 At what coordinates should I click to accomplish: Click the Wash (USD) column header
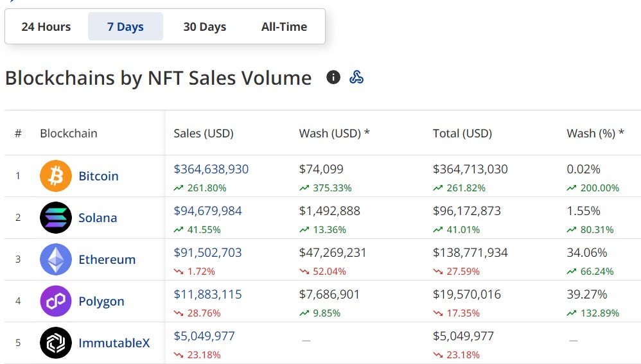[x=334, y=133]
